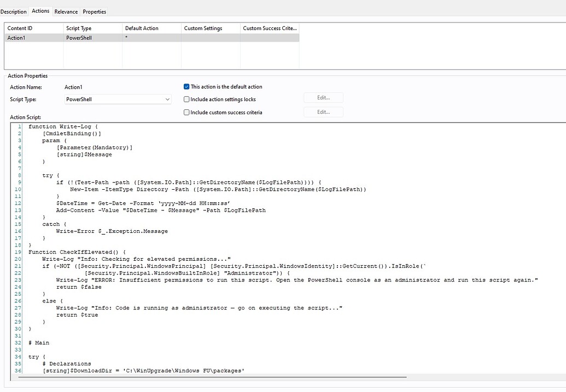566x392 pixels.
Task: Click line number 32 in the script editor
Action: 17,343
